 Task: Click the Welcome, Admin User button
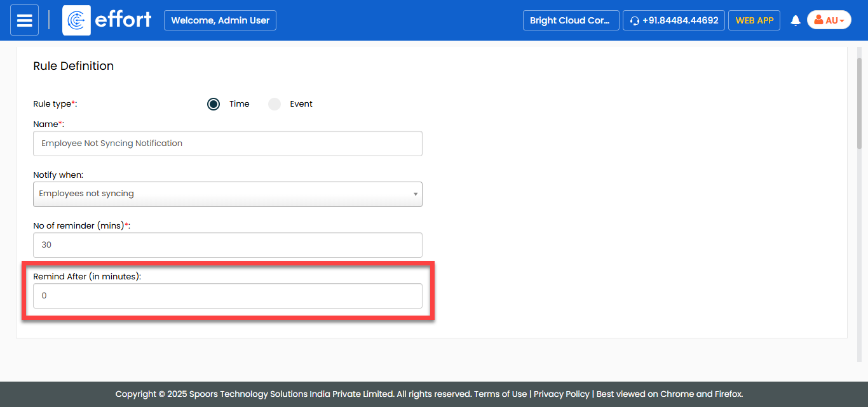[x=220, y=20]
